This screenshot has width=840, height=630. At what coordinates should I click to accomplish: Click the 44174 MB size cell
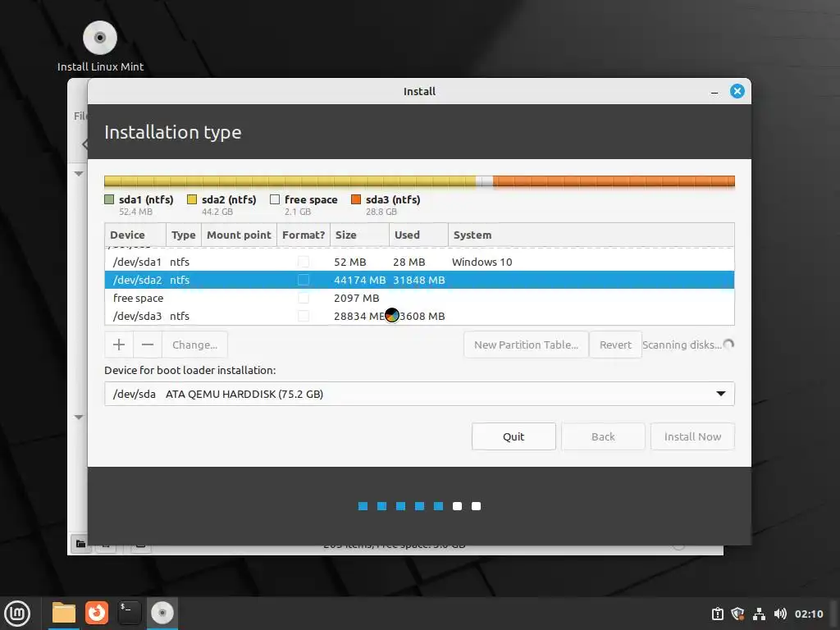359,280
